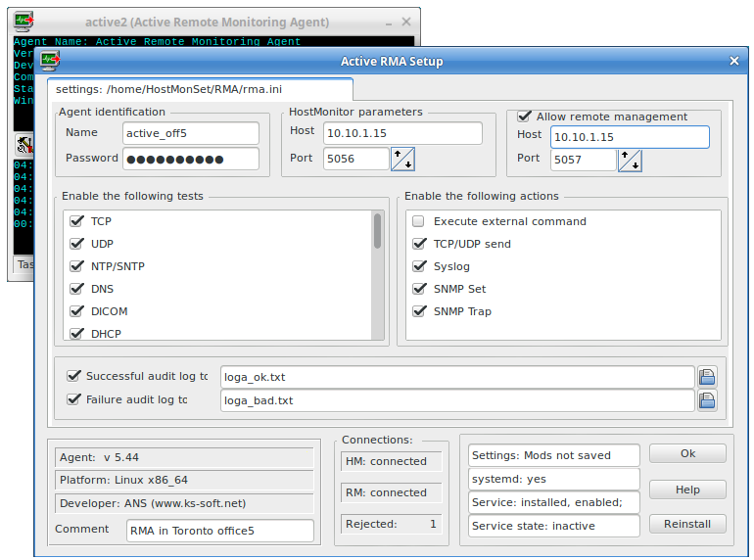Click the HostMonitor port swap arrows icon
The image size is (754, 560).
click(402, 160)
